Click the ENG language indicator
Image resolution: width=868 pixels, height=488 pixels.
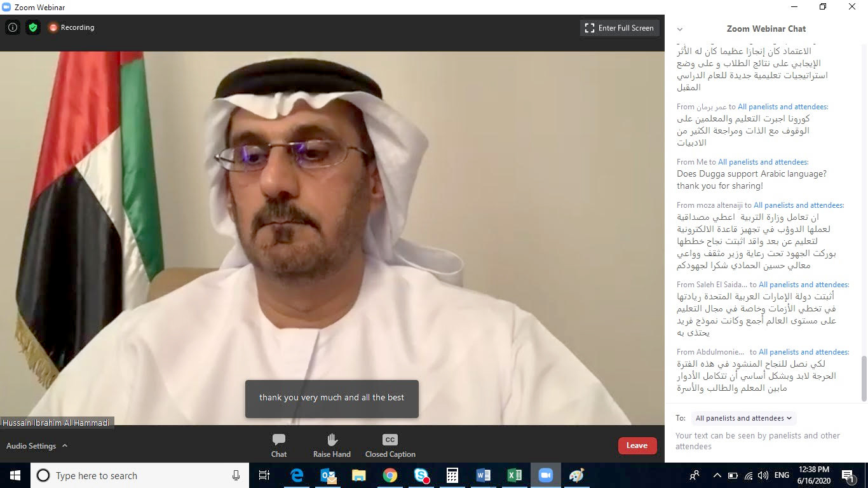[782, 475]
